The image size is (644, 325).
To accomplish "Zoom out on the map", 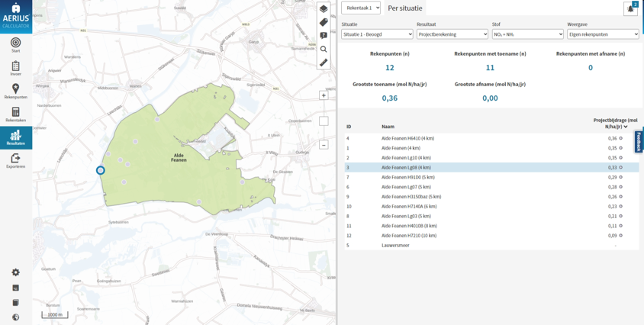I will coord(324,145).
